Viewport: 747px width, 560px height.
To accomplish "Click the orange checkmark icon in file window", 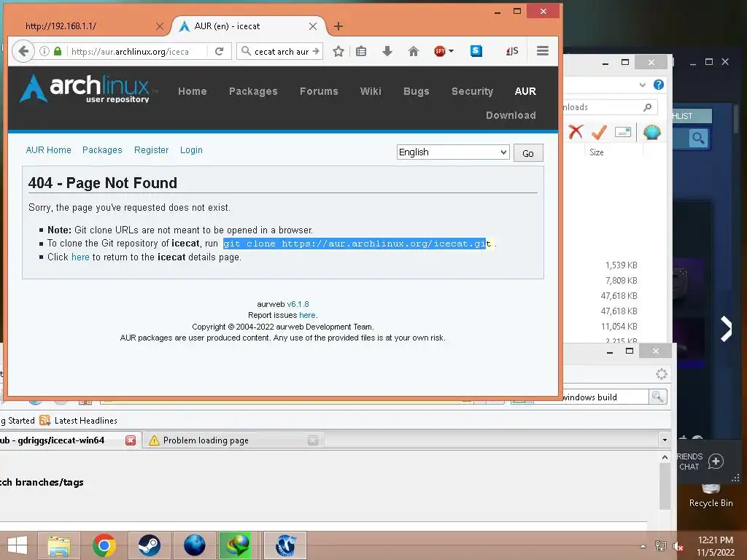I will [599, 132].
